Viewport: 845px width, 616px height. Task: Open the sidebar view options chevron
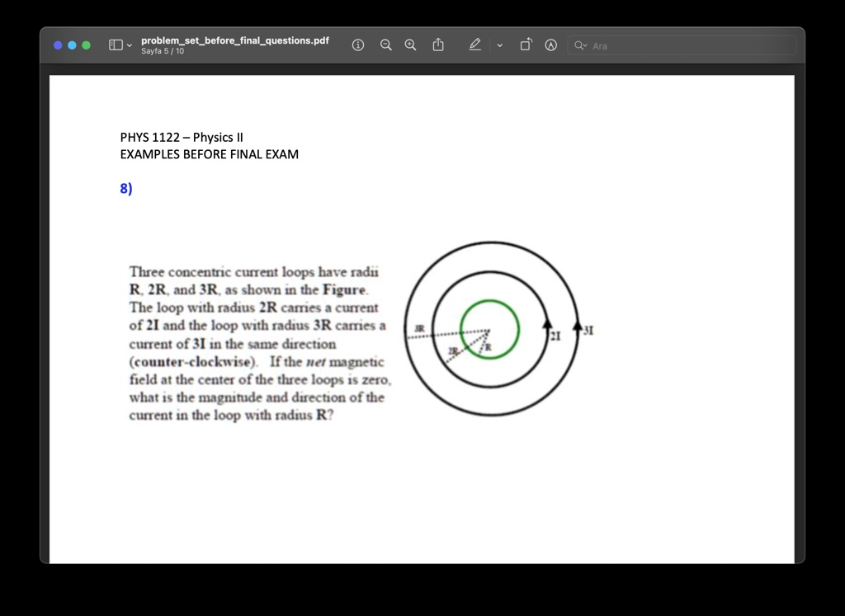click(129, 45)
